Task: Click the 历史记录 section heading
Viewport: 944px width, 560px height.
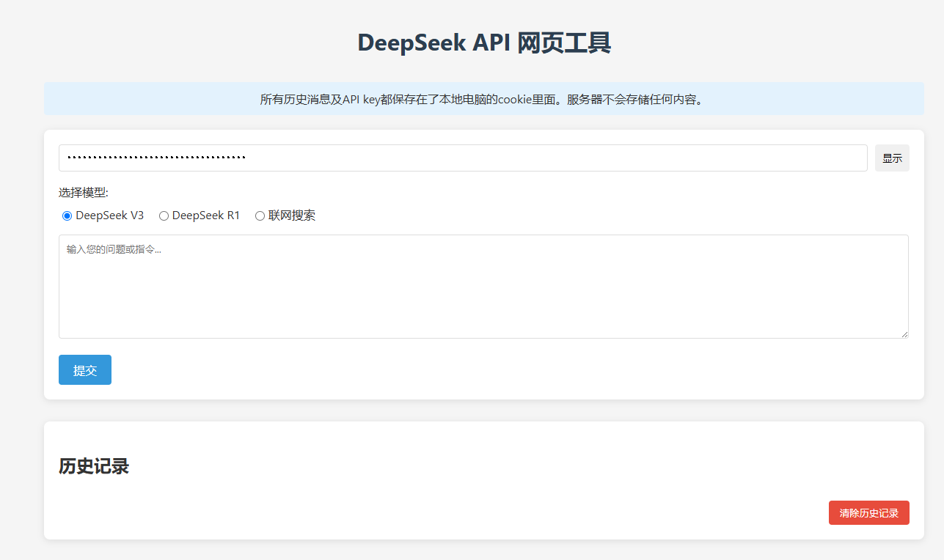Action: pos(94,466)
